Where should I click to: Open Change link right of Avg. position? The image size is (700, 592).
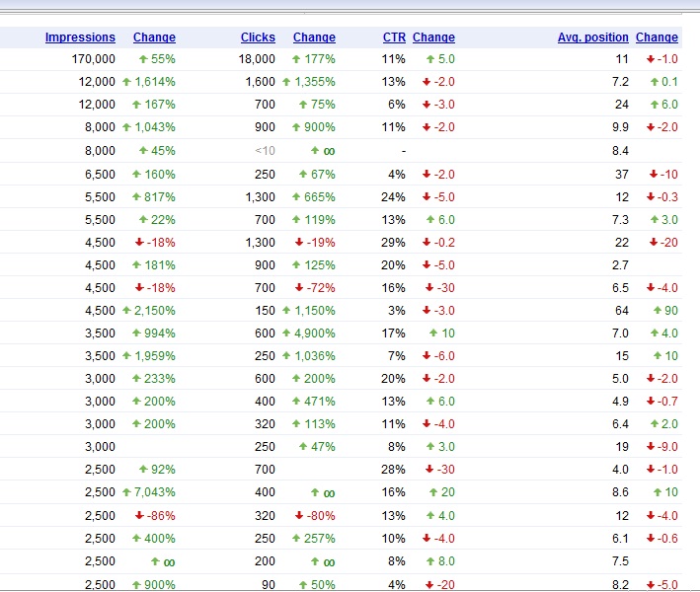[657, 37]
